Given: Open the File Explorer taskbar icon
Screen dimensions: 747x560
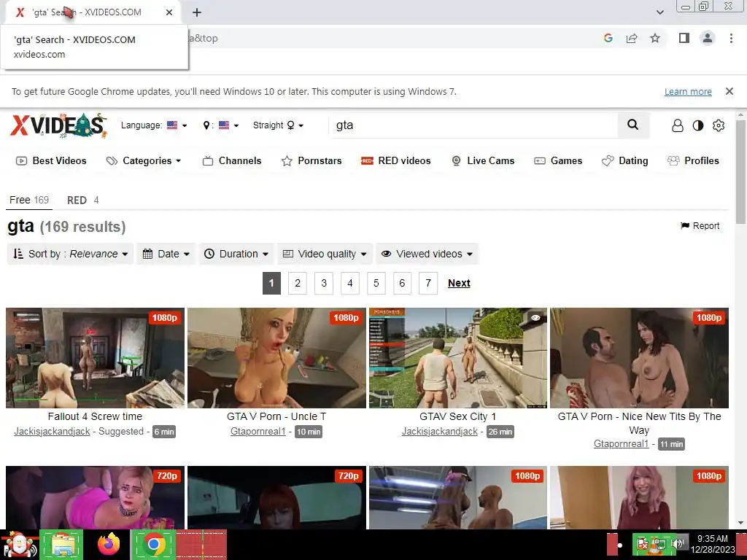Looking at the screenshot, I should pyautogui.click(x=63, y=544).
